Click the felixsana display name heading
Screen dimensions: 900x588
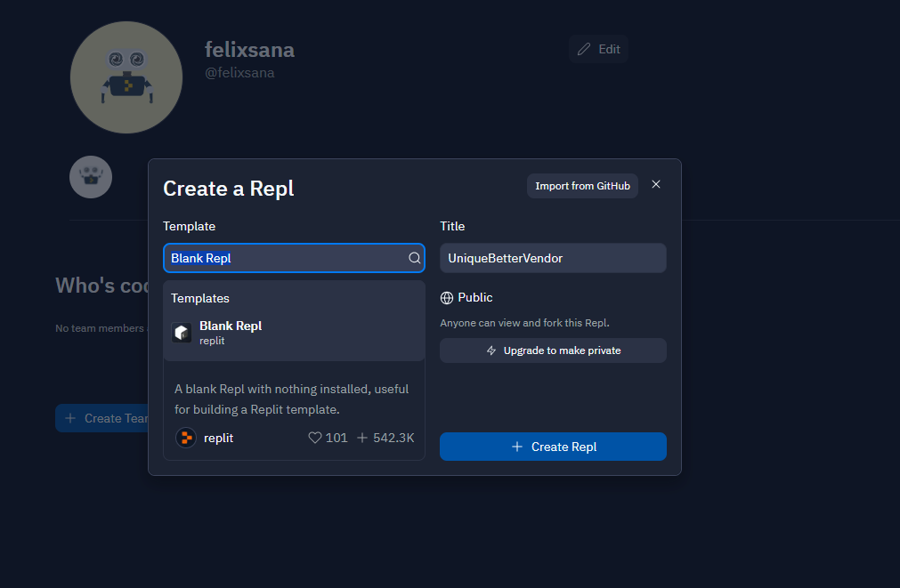click(249, 50)
